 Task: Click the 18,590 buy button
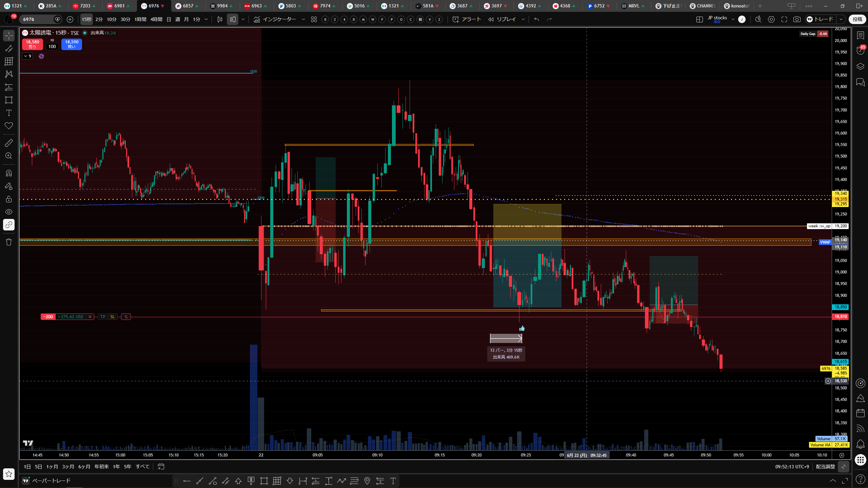tap(72, 44)
